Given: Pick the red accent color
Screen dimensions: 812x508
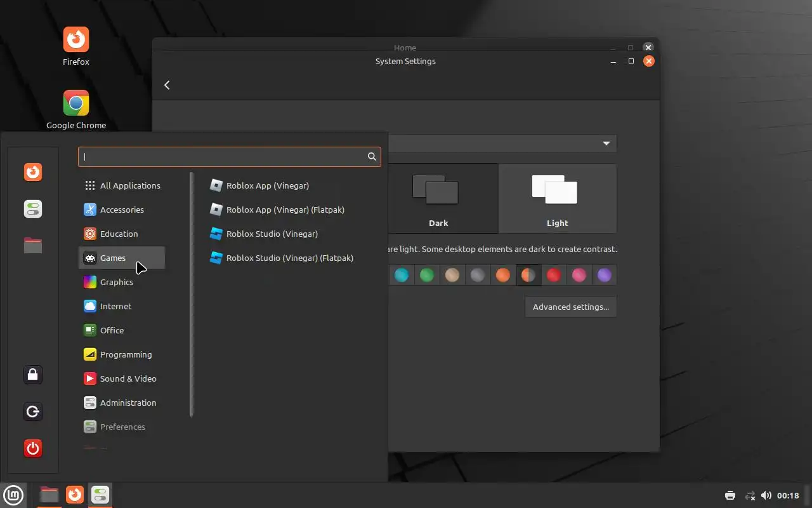Looking at the screenshot, I should pyautogui.click(x=554, y=275).
